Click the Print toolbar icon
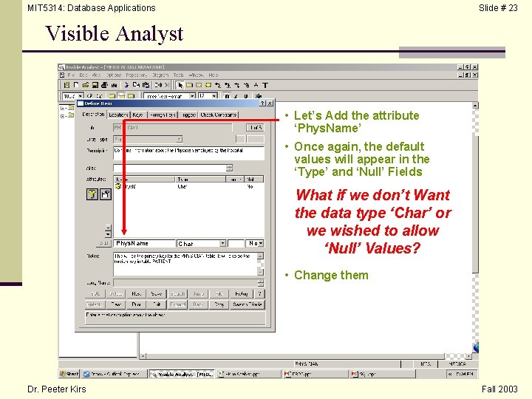Viewport: 532px width, 399px height. [x=104, y=85]
